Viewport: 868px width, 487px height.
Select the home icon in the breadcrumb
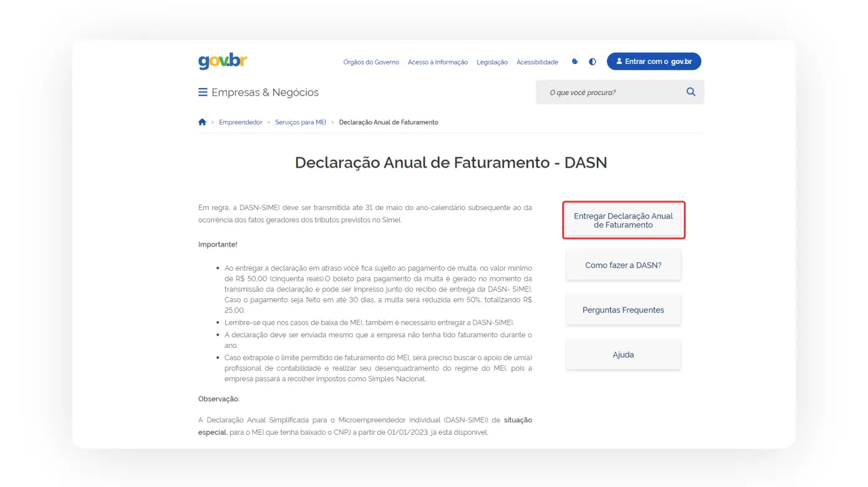(x=202, y=122)
